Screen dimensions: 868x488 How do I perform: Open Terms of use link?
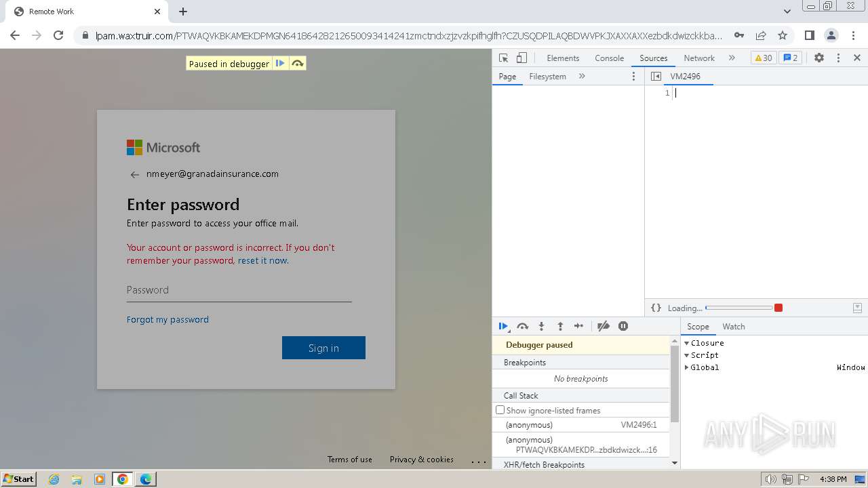350,460
